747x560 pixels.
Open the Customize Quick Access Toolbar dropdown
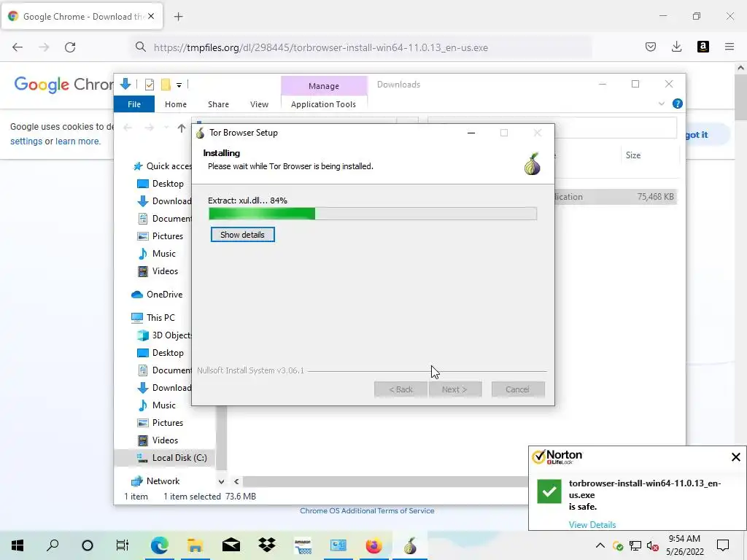(x=179, y=85)
